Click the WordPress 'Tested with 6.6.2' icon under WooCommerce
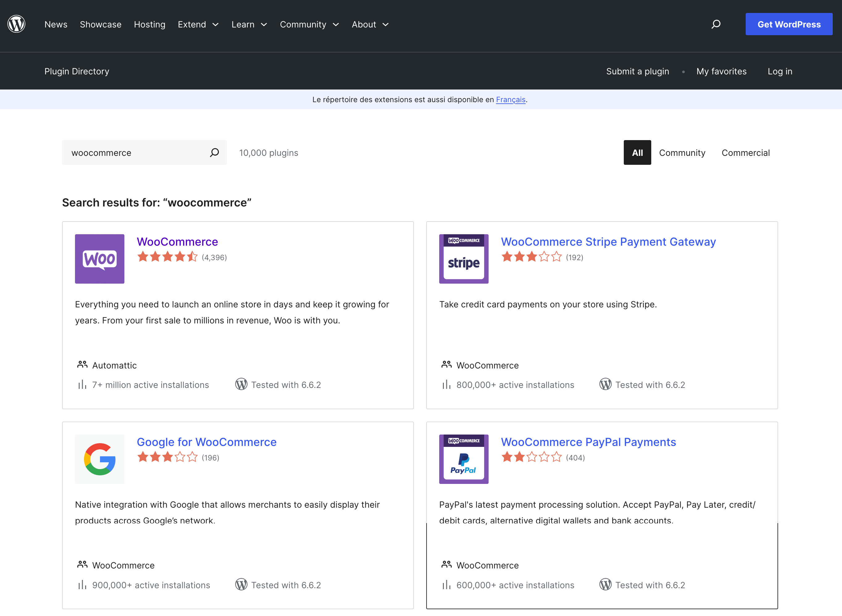Image resolution: width=842 pixels, height=616 pixels. pos(241,385)
